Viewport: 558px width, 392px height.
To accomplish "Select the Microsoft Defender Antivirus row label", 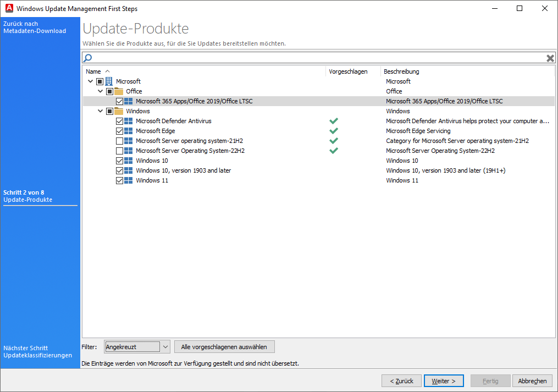I will click(174, 121).
